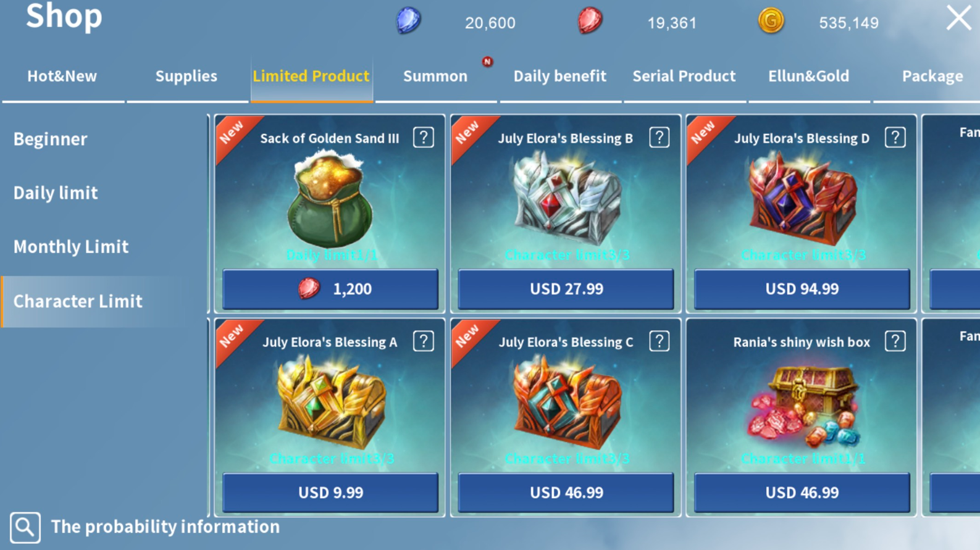Click the magnifier probability information icon
This screenshot has height=550, width=980.
[25, 527]
